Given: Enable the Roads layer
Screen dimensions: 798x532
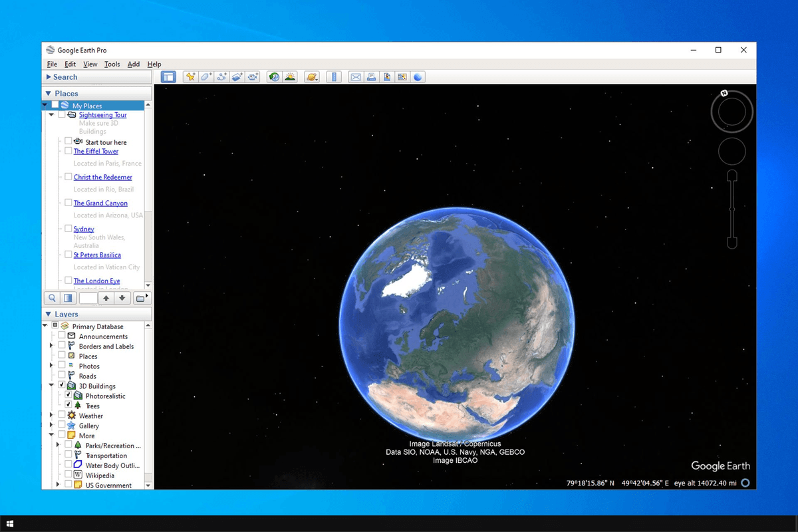Looking at the screenshot, I should pos(61,376).
